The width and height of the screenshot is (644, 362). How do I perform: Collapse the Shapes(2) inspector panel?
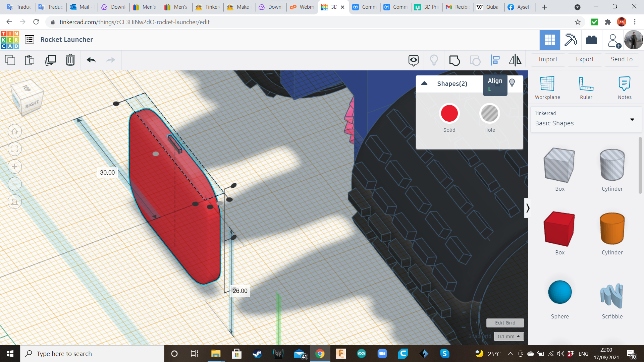tap(424, 83)
